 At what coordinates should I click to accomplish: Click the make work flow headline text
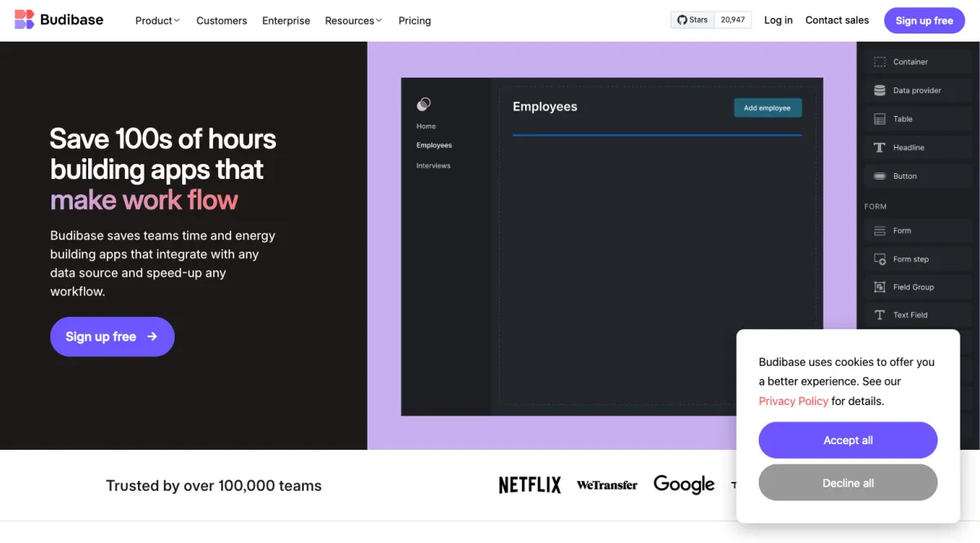pyautogui.click(x=145, y=200)
